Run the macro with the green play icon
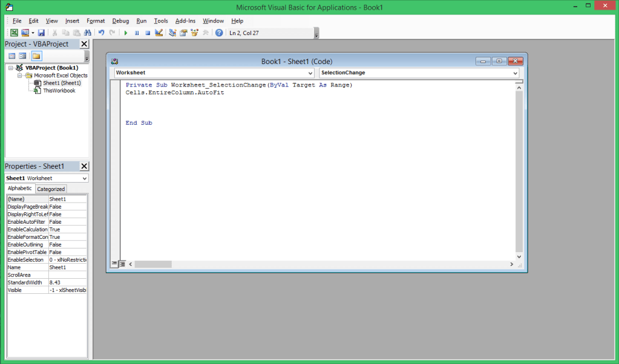This screenshot has height=364, width=619. pos(126,33)
